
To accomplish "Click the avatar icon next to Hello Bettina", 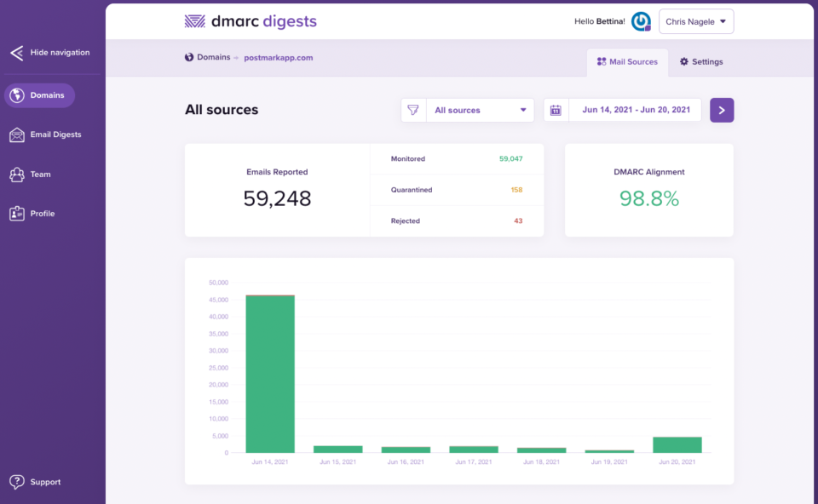I will (x=641, y=21).
